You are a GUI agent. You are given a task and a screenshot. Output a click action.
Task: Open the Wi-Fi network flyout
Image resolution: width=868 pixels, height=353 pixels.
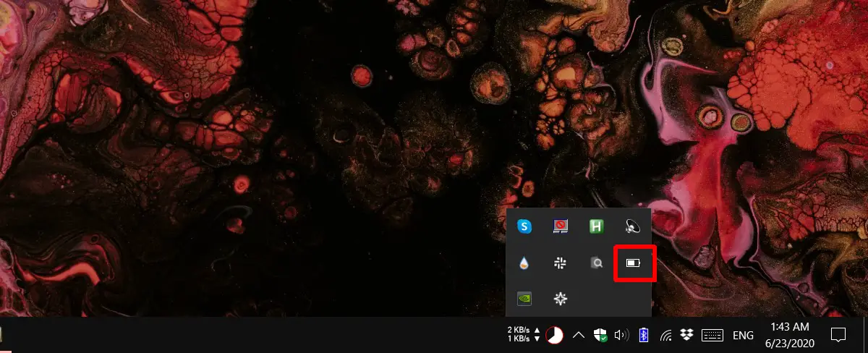(666, 335)
